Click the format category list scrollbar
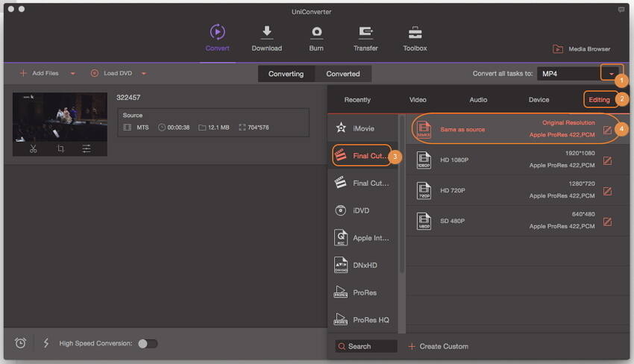634x364 pixels. [401, 194]
